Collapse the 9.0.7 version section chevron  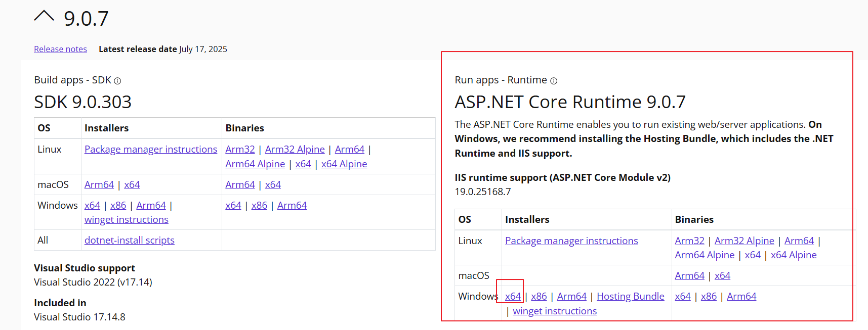click(x=44, y=16)
